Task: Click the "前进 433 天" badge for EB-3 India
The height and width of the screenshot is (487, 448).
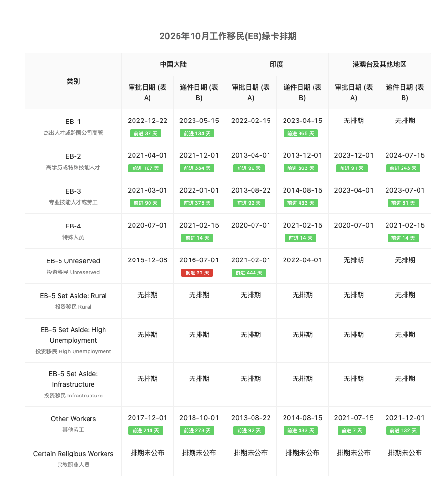Action: click(x=300, y=203)
